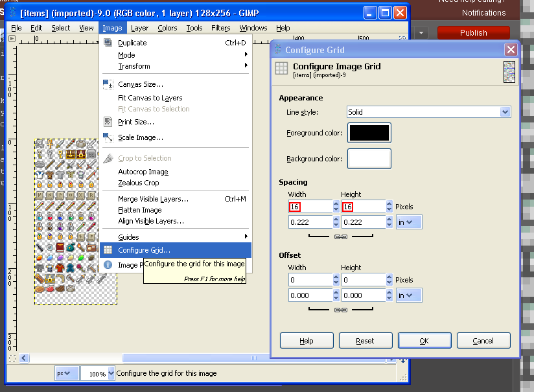Click the Offset Height 0.000 inches field
The image size is (534, 392).
pos(364,295)
